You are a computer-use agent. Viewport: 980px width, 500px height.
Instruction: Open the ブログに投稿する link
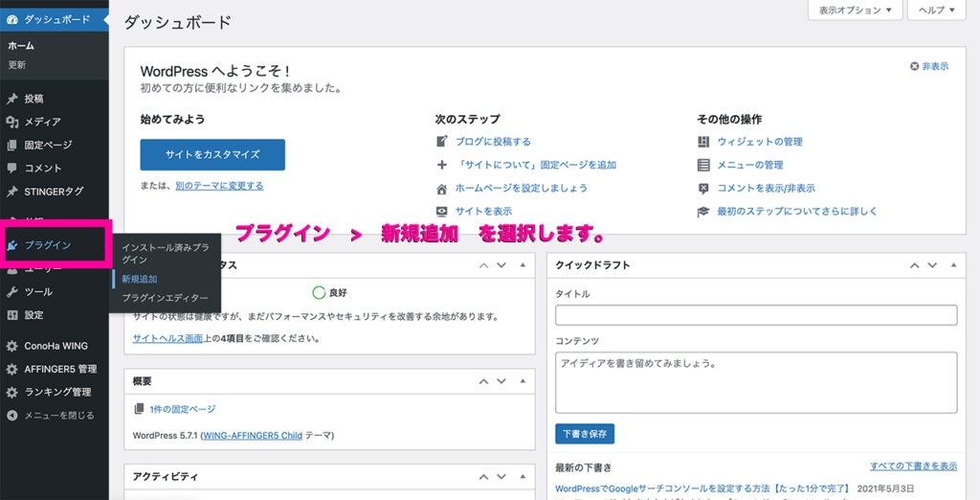tap(493, 142)
